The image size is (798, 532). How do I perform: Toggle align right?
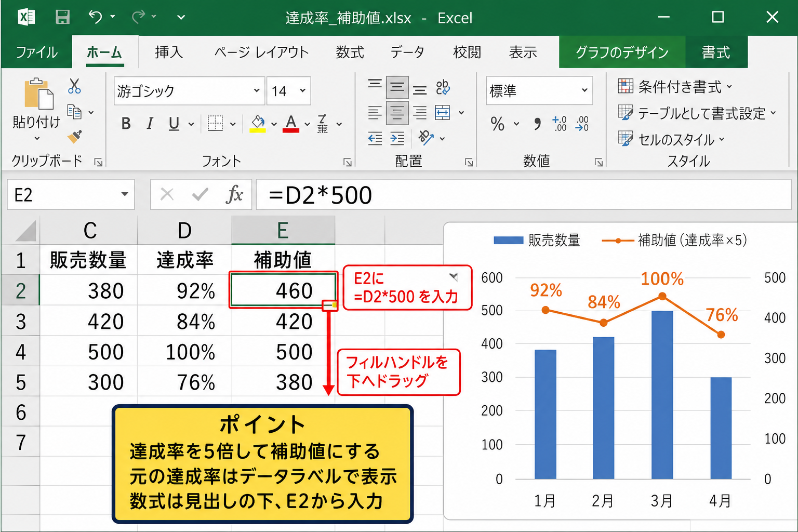[x=420, y=113]
